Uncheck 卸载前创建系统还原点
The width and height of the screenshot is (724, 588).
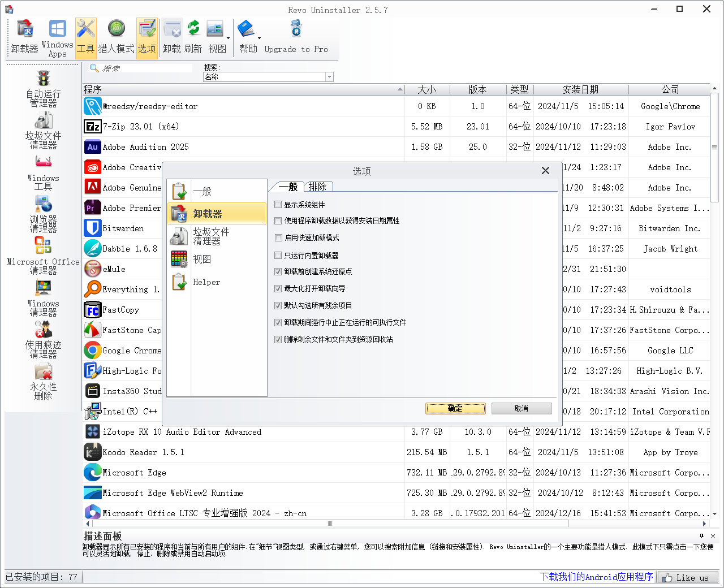pyautogui.click(x=278, y=271)
